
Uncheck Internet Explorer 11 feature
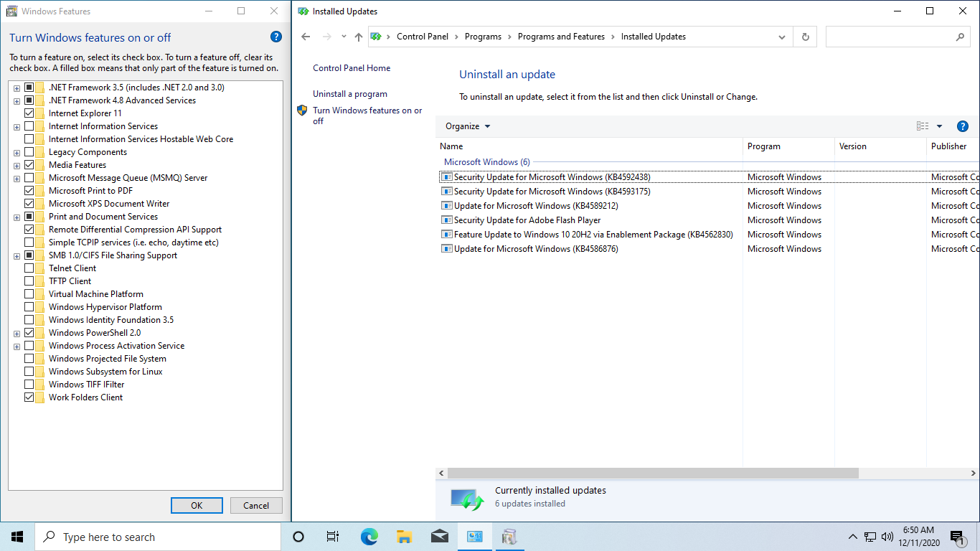[29, 113]
